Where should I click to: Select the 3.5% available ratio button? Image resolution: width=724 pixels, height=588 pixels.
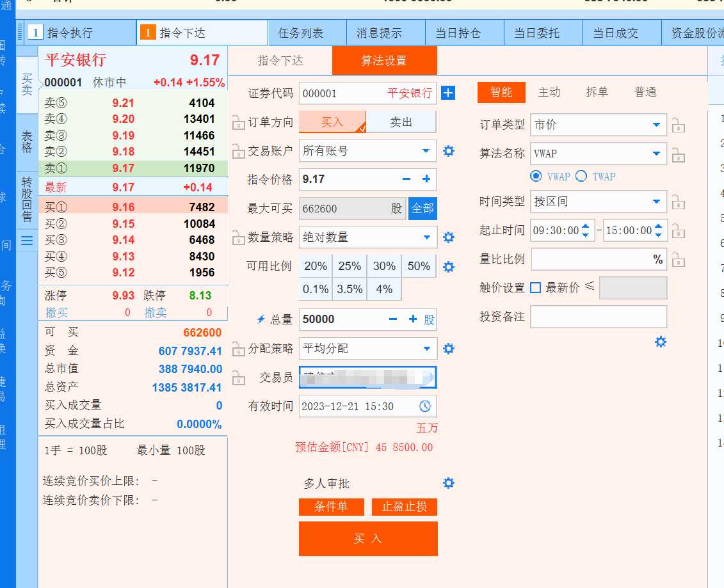point(350,289)
